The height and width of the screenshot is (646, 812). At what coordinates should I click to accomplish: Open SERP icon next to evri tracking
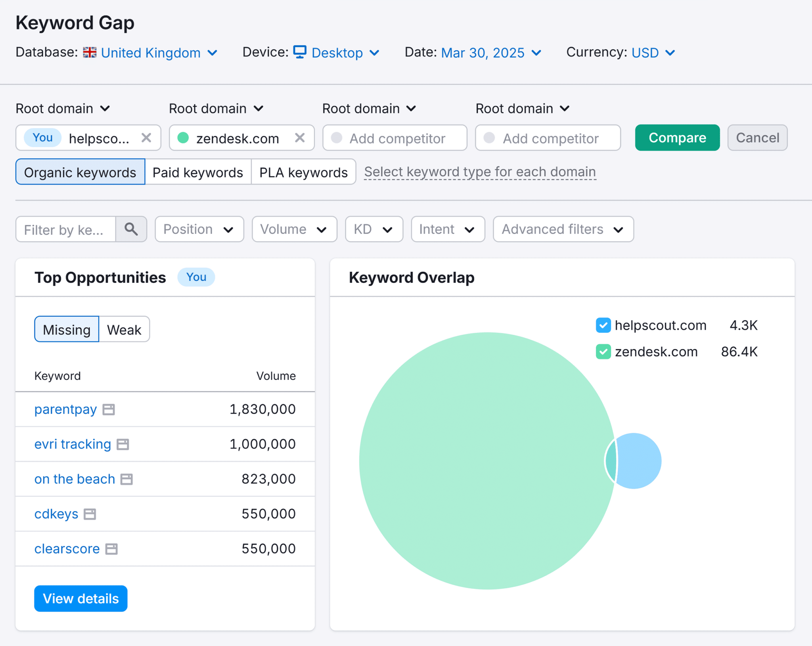tap(123, 444)
